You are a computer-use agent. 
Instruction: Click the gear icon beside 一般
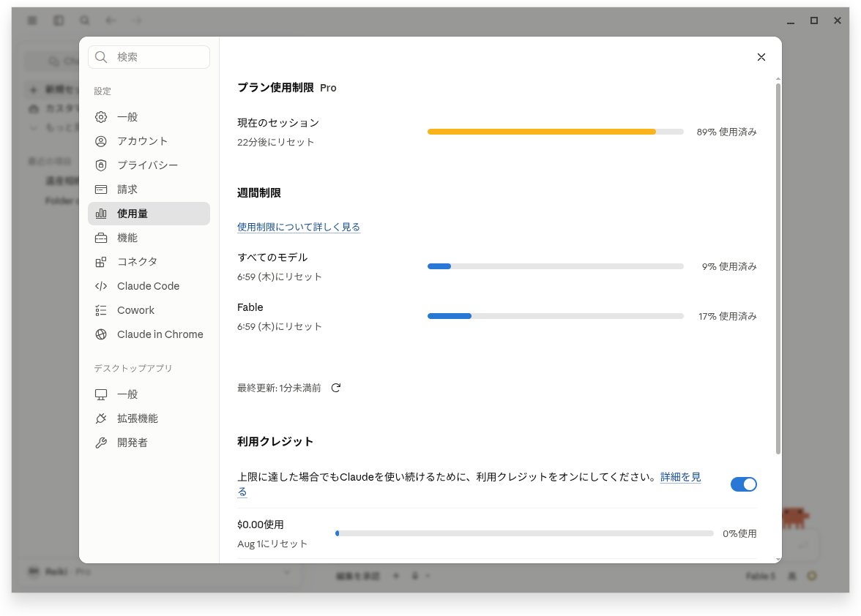(x=101, y=117)
